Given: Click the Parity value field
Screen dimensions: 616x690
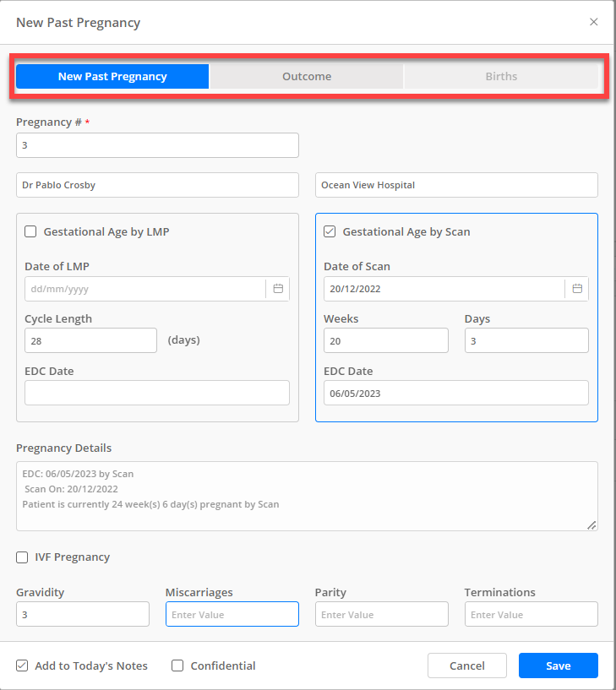Looking at the screenshot, I should [381, 614].
